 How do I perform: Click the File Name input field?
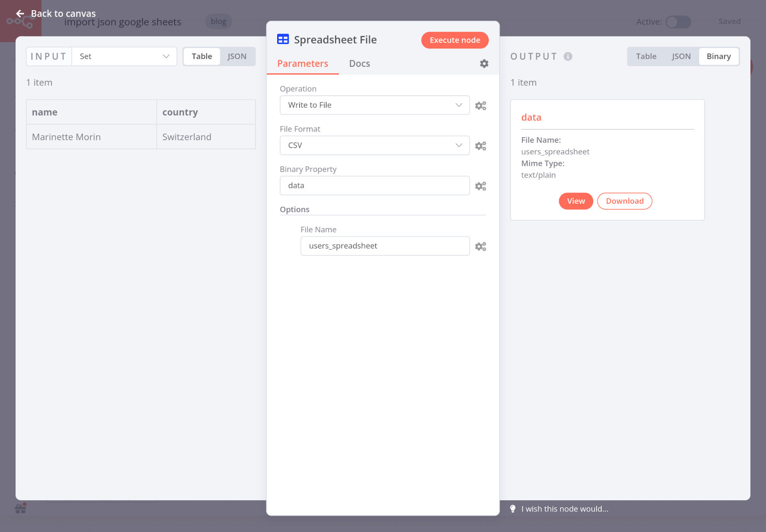point(385,246)
